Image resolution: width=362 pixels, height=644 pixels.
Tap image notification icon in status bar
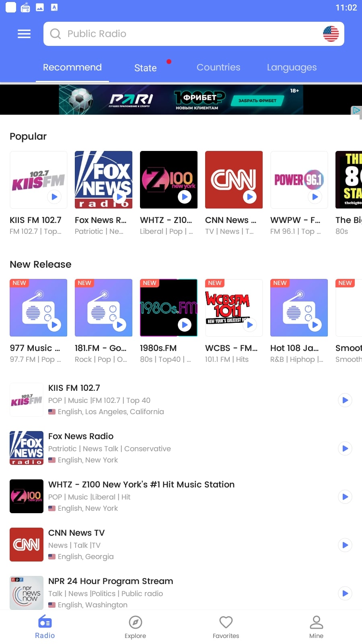click(x=40, y=7)
